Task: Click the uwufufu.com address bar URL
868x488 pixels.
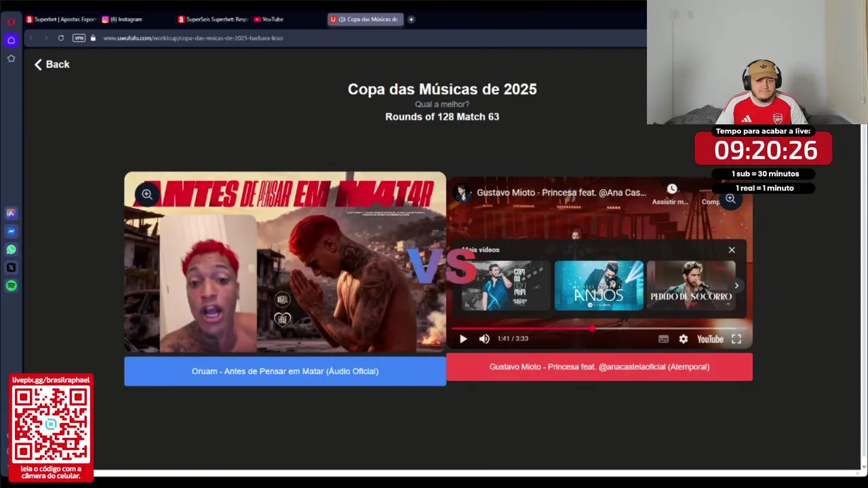Action: point(193,38)
